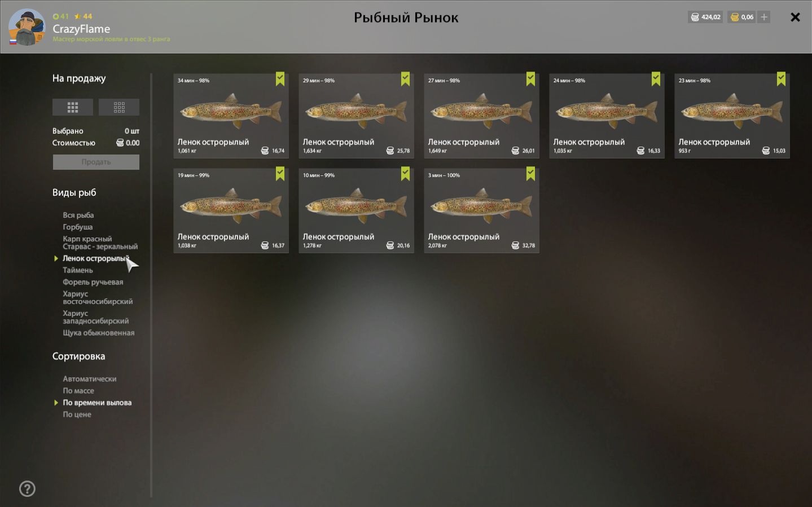
Task: Toggle bookmark on the 2,078 кг lenok card
Action: pyautogui.click(x=530, y=174)
